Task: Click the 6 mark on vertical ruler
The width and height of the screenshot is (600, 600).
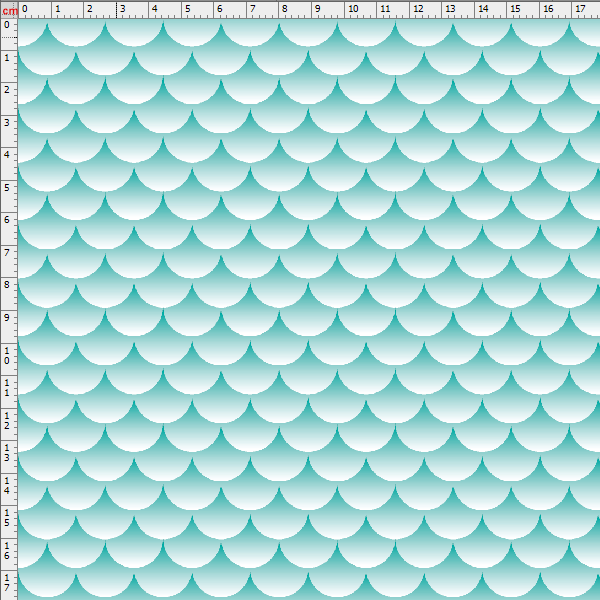Action: pos(7,219)
